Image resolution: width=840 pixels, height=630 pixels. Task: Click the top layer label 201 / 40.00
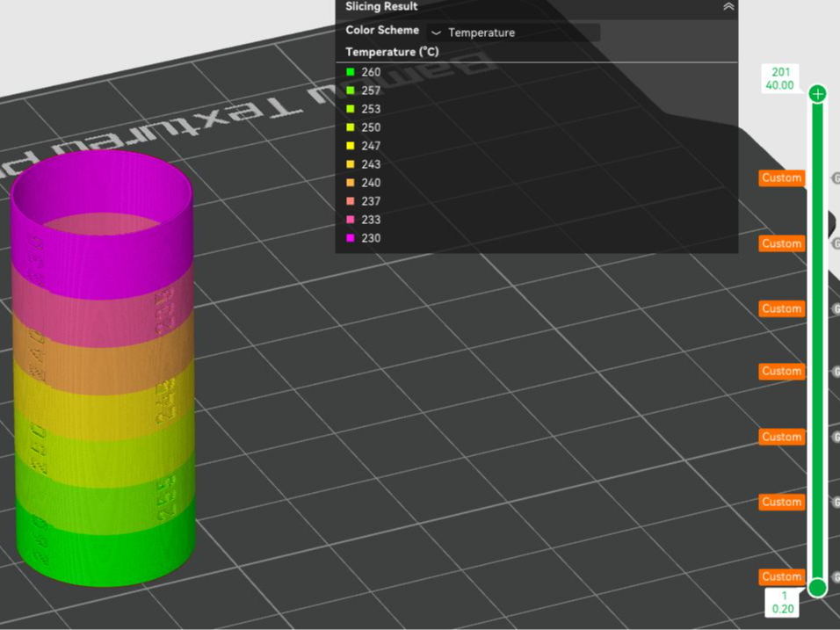(780, 78)
